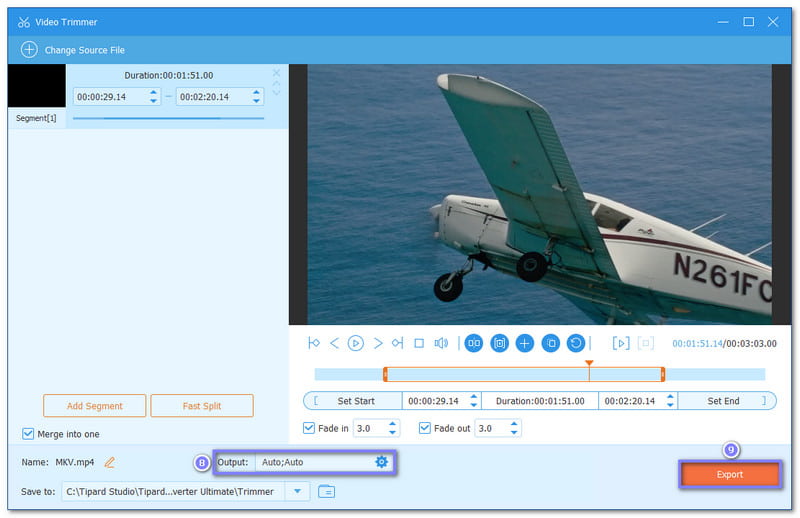
Task: Toggle the Fade in checkbox
Action: click(309, 428)
